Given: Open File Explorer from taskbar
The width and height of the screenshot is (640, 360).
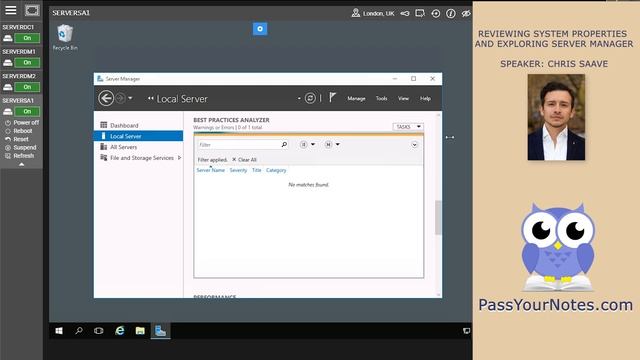Looking at the screenshot, I should [x=140, y=331].
